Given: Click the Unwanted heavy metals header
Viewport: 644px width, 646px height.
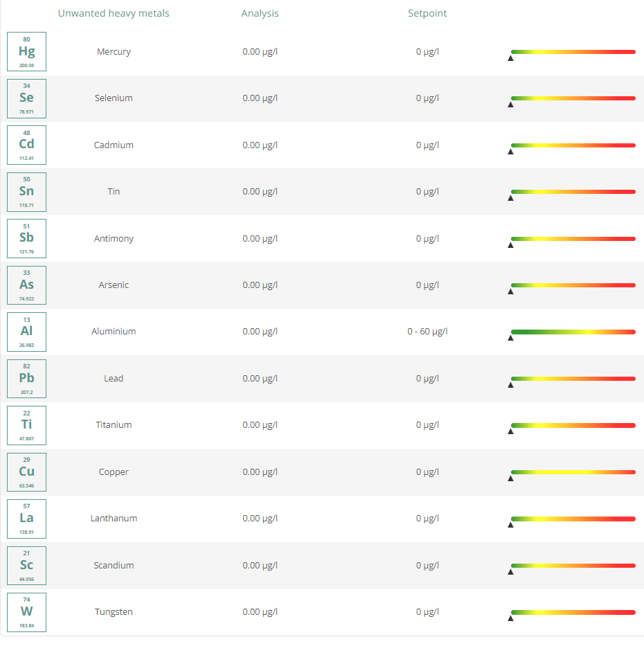Looking at the screenshot, I should pyautogui.click(x=114, y=13).
